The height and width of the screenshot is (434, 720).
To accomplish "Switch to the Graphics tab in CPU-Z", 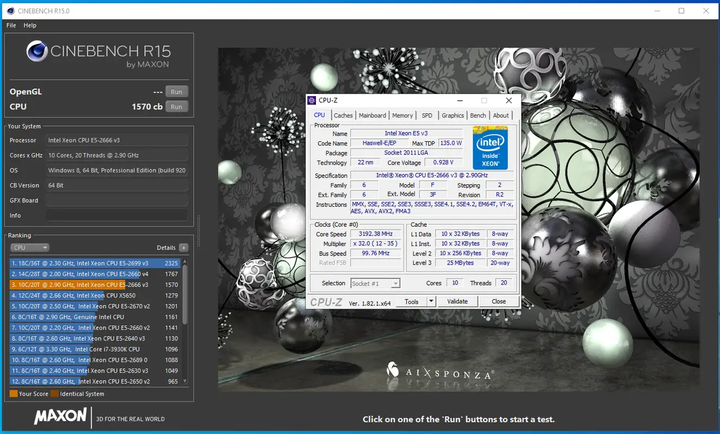I will pos(453,116).
